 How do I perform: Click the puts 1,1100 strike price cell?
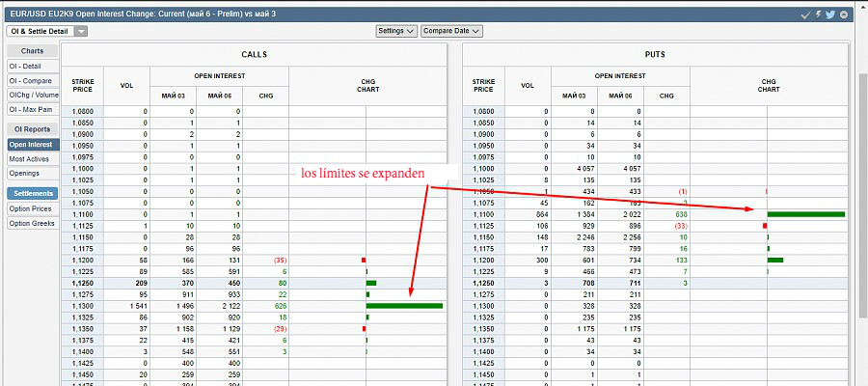(x=483, y=214)
